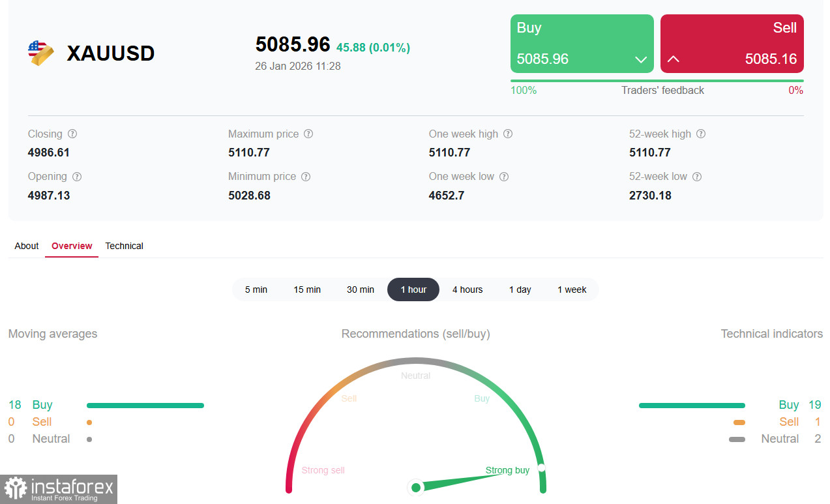Viewport: 830px width, 504px height.
Task: Click the current price 5085.96 heading
Action: (293, 44)
